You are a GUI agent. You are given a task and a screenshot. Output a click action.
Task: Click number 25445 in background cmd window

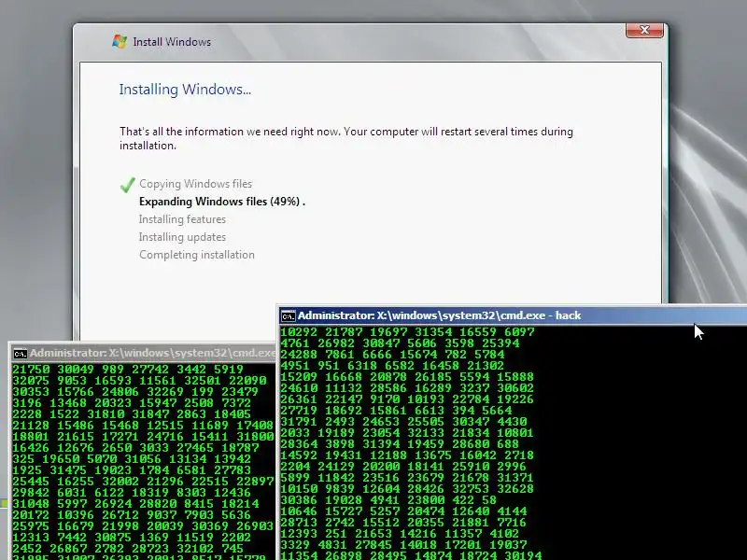(31, 482)
